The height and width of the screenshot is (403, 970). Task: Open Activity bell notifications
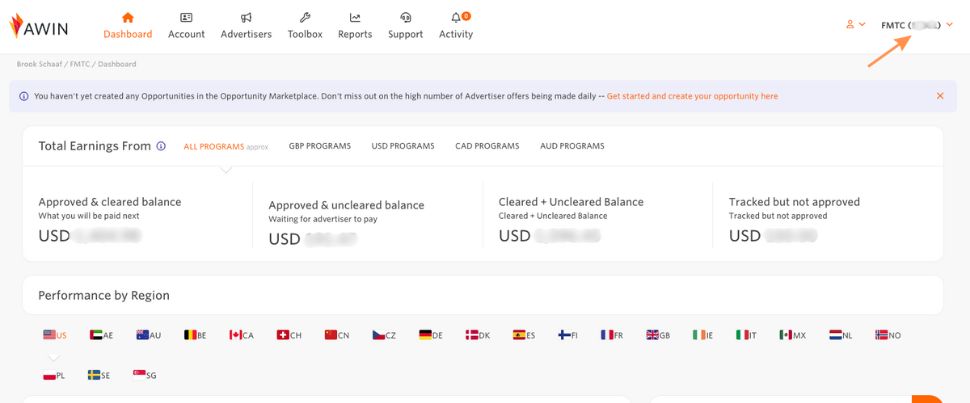(456, 18)
